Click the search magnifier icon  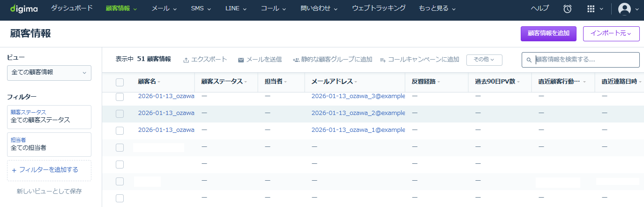(x=529, y=60)
